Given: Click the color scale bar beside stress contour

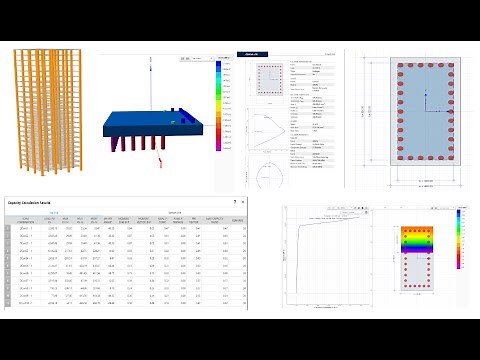Looking at the screenshot, I should (x=459, y=239).
